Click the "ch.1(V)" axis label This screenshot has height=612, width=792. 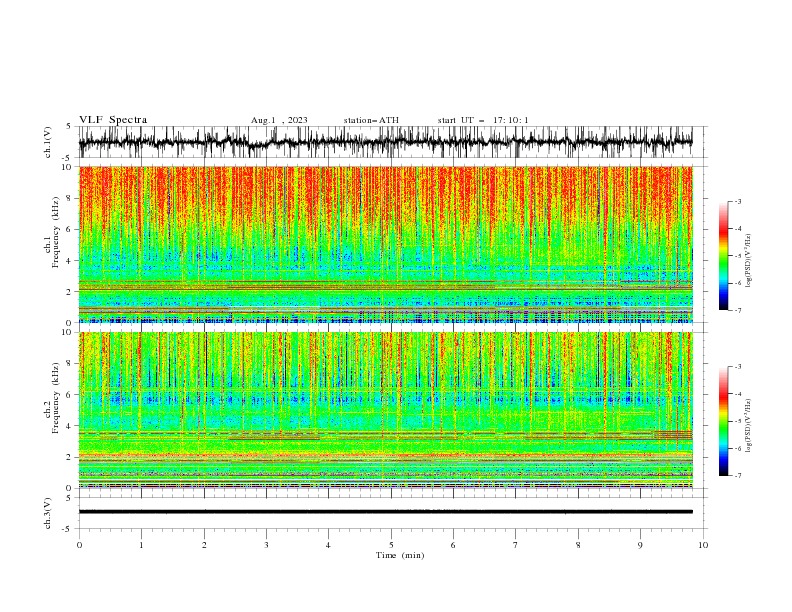coord(48,142)
